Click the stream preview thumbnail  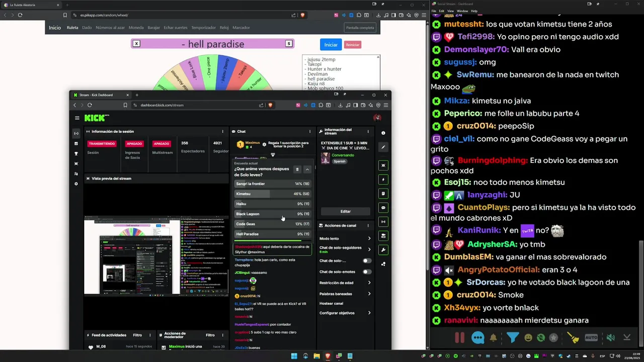click(x=156, y=255)
